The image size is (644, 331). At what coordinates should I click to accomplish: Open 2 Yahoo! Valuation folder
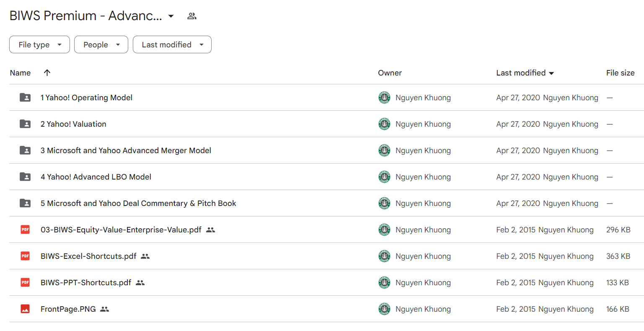coord(73,124)
